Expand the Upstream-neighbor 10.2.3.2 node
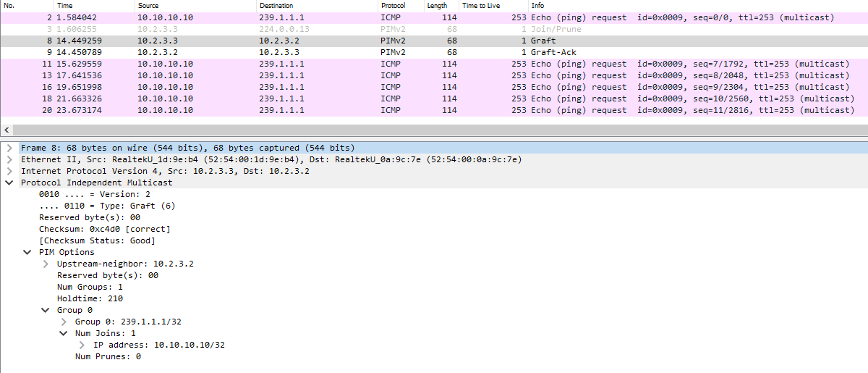Image resolution: width=868 pixels, height=373 pixels. click(46, 264)
